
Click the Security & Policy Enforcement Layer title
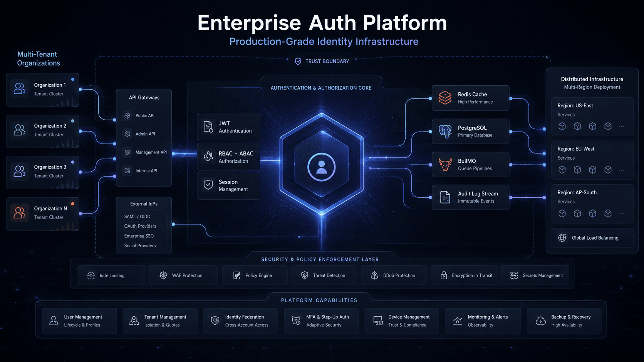tap(320, 260)
